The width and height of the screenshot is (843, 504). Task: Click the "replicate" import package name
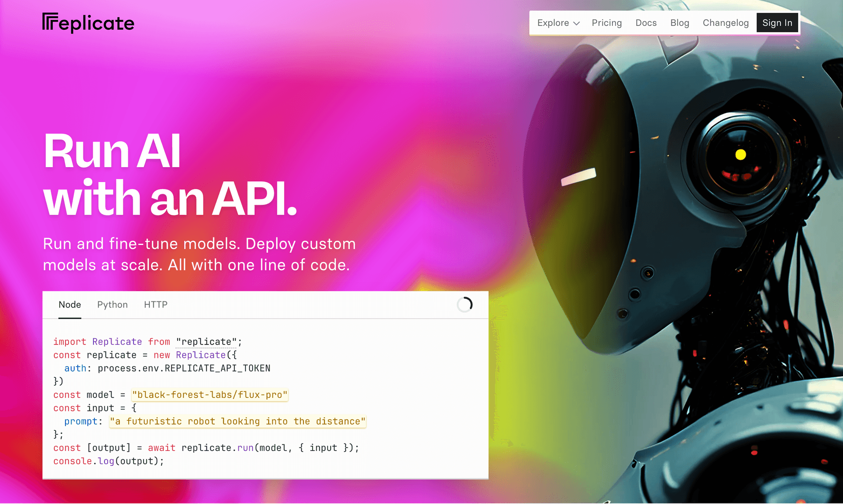[x=206, y=342]
